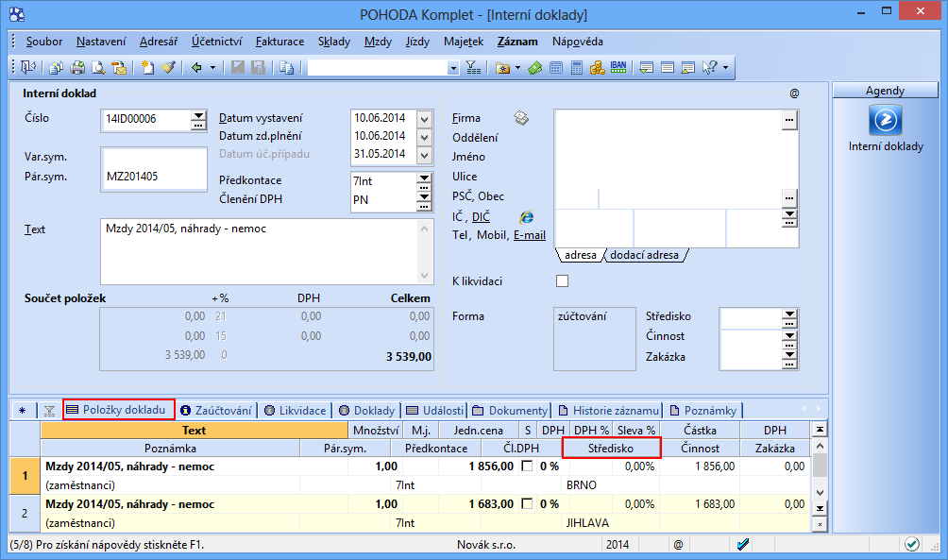Viewport: 948px width, 560px height.
Task: Click the green check circle in status bar
Action: (x=912, y=544)
